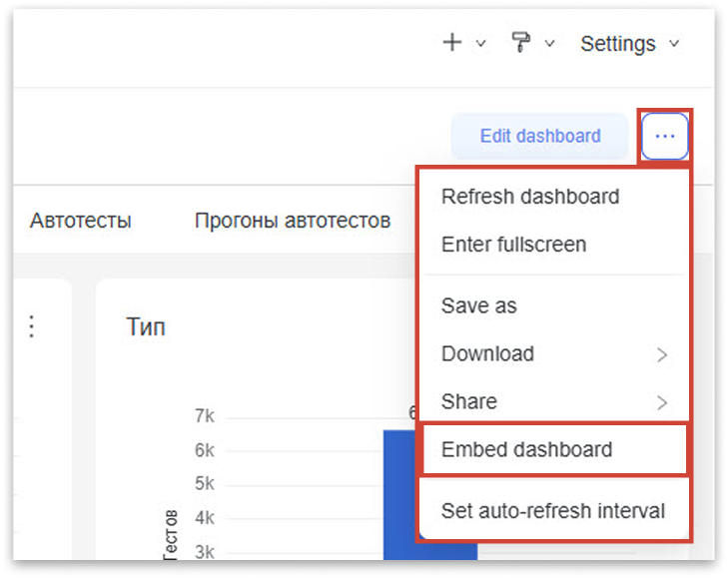The image size is (728, 580).
Task: Expand the chevron next to plus icon
Action: coord(481,44)
